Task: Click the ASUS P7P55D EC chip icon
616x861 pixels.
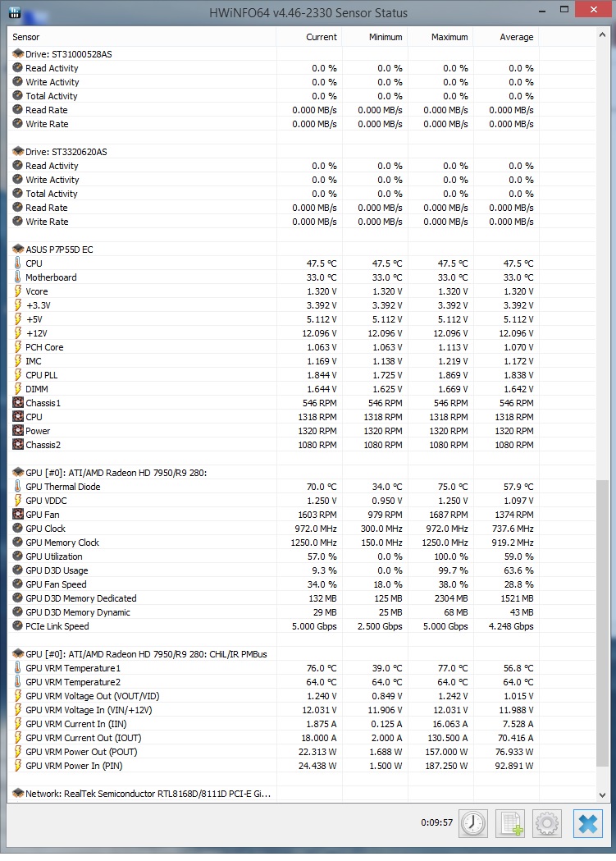Action: point(17,250)
